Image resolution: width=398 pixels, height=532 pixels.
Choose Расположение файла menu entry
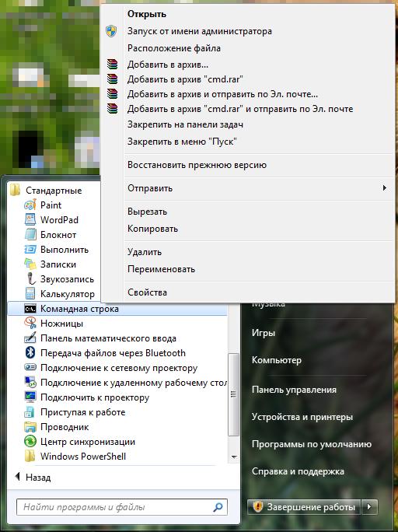(x=174, y=48)
